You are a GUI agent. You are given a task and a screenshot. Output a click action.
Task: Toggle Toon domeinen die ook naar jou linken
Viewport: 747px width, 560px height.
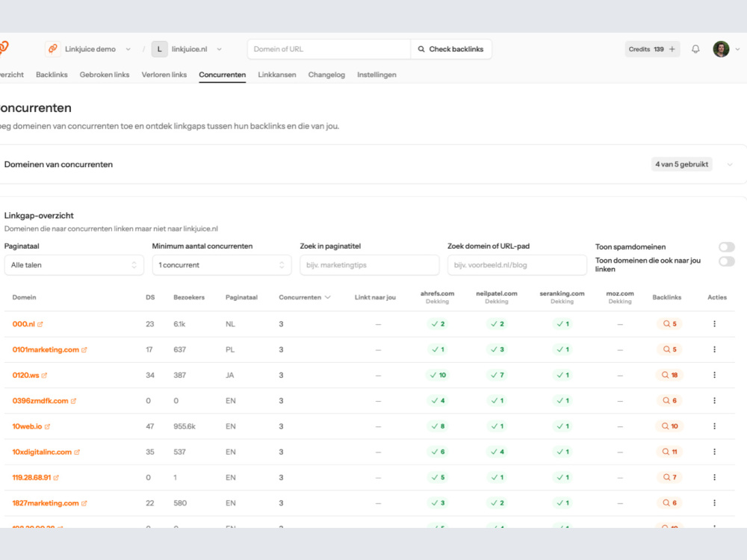(x=727, y=261)
